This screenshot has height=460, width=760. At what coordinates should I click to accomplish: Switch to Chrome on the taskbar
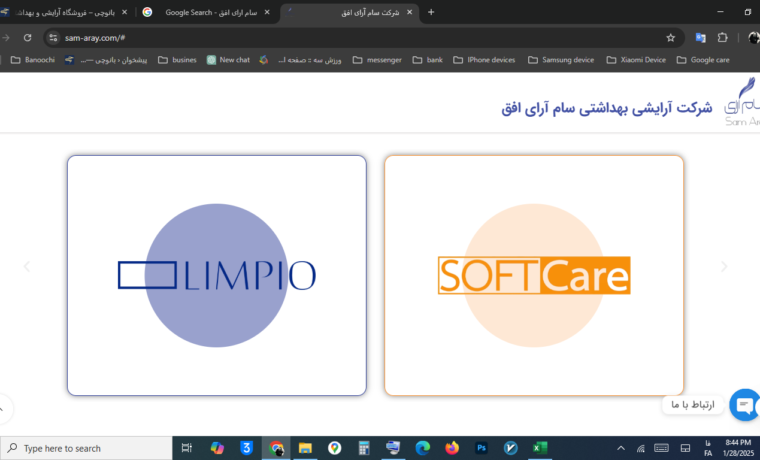276,448
